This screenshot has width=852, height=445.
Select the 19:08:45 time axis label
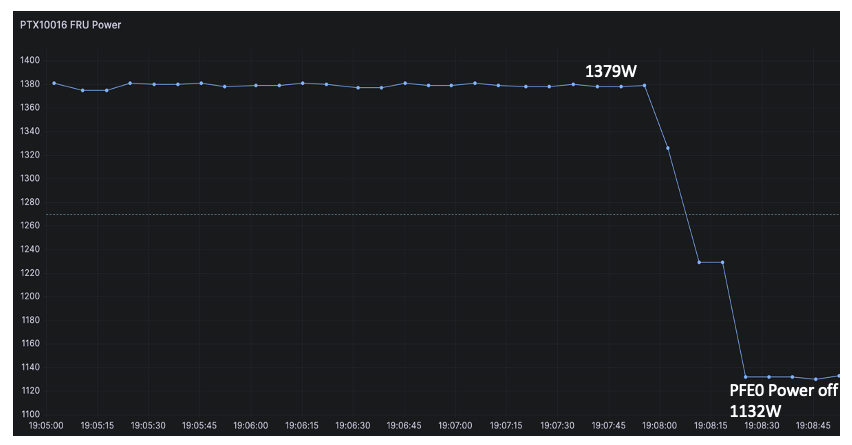[x=813, y=425]
